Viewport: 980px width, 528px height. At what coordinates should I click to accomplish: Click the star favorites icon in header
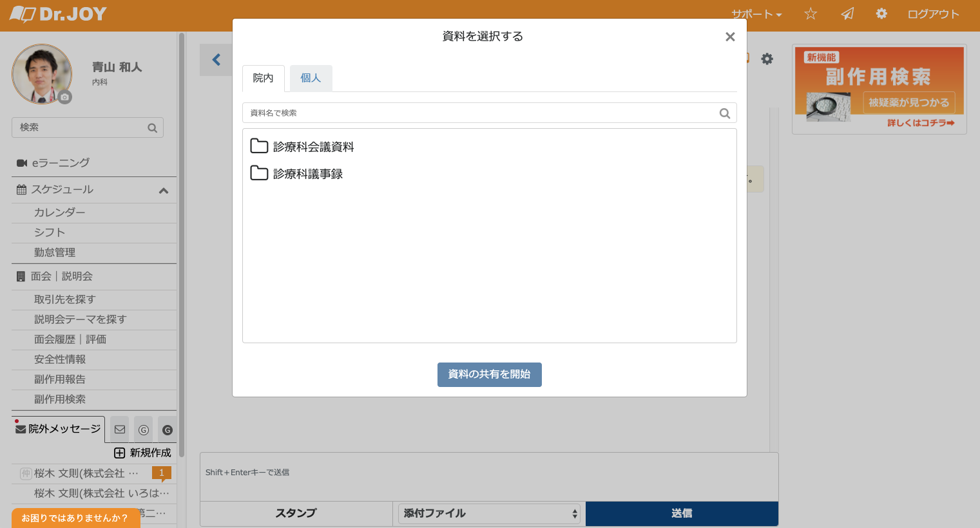point(811,14)
